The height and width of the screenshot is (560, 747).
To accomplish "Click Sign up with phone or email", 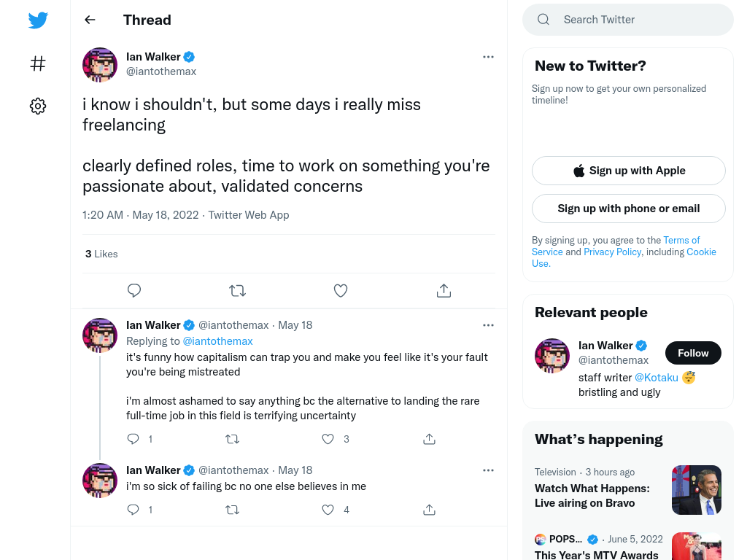I will tap(628, 209).
